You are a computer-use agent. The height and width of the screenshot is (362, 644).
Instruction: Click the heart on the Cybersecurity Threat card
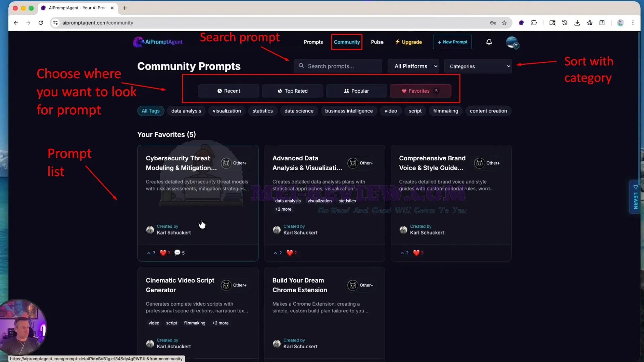coord(165,253)
